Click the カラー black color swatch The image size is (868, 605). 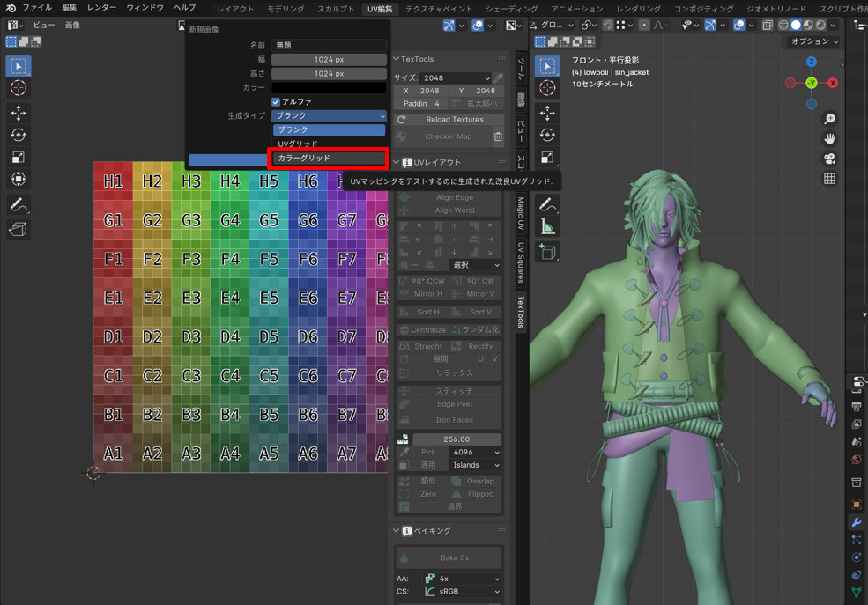pyautogui.click(x=329, y=88)
